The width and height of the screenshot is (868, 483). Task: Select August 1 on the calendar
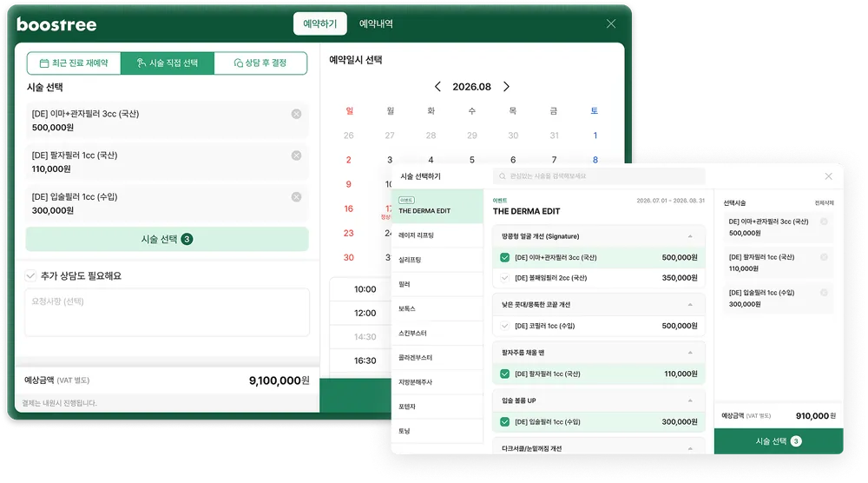[x=595, y=136]
